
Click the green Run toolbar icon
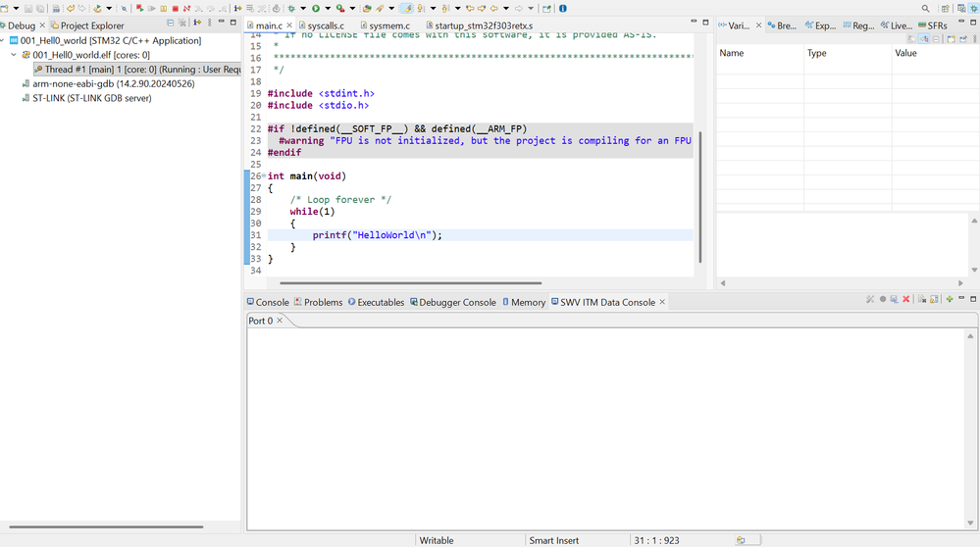(x=315, y=9)
